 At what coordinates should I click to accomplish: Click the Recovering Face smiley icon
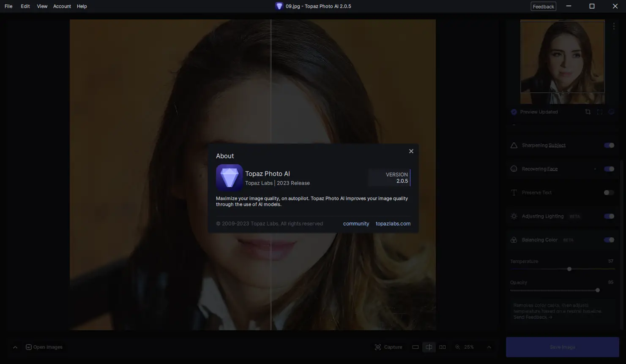pos(514,169)
